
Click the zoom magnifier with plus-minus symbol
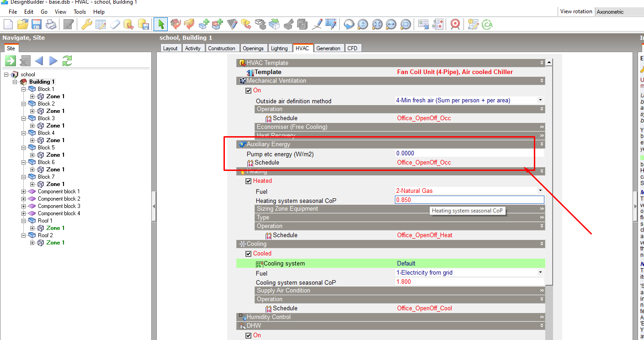[x=363, y=24]
